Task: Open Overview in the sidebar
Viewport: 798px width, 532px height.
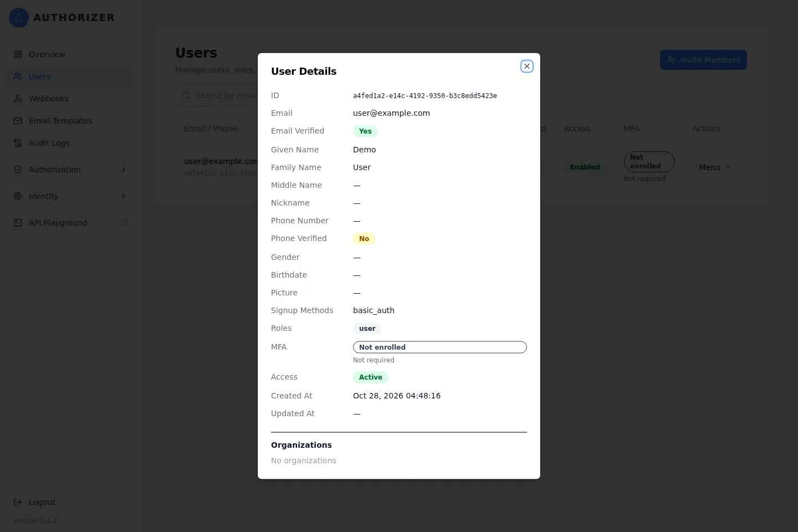Action: click(71, 54)
